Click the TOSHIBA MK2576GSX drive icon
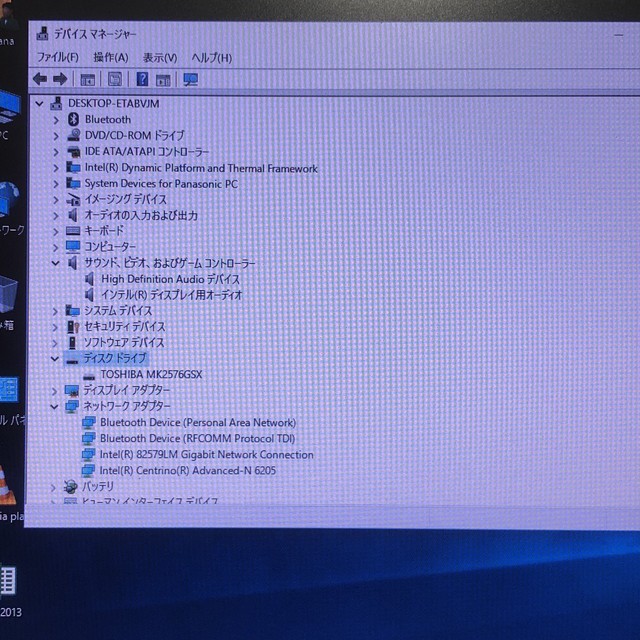The image size is (640, 640). (x=89, y=376)
